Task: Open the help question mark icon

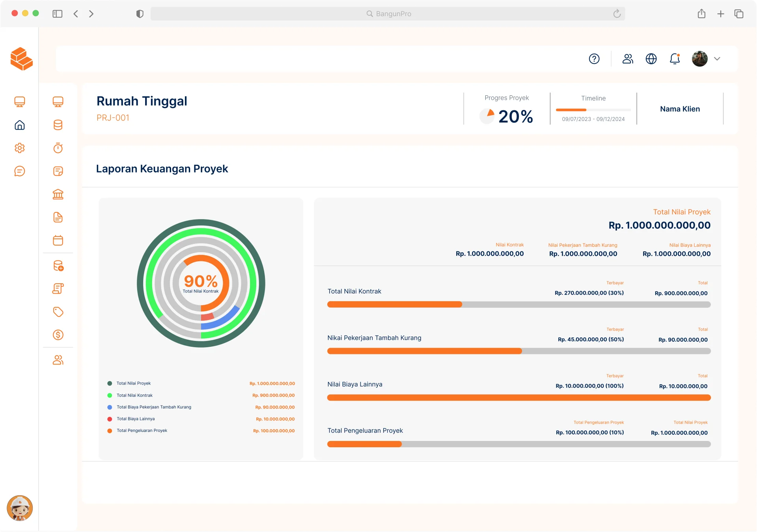Action: pos(594,59)
